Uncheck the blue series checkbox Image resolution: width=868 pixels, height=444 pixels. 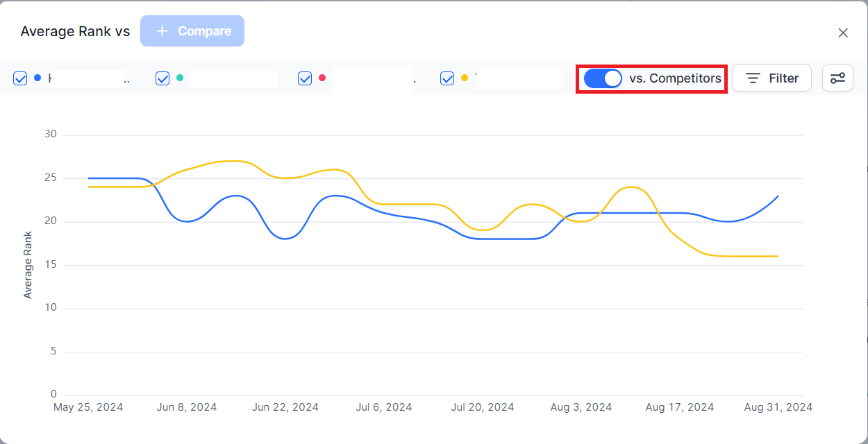[20, 78]
